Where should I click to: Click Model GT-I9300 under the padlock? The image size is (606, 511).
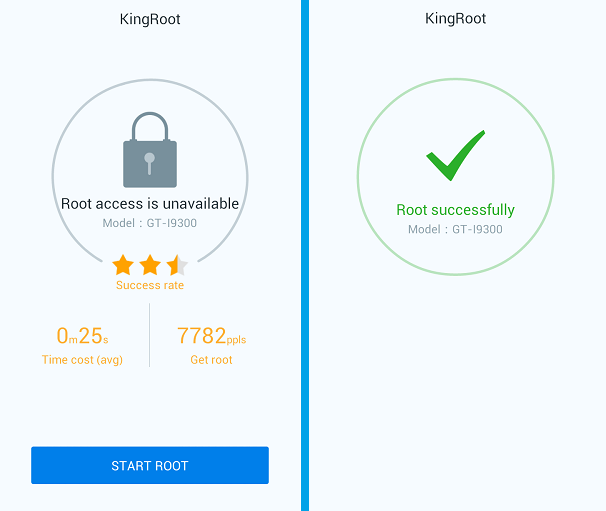pos(150,223)
